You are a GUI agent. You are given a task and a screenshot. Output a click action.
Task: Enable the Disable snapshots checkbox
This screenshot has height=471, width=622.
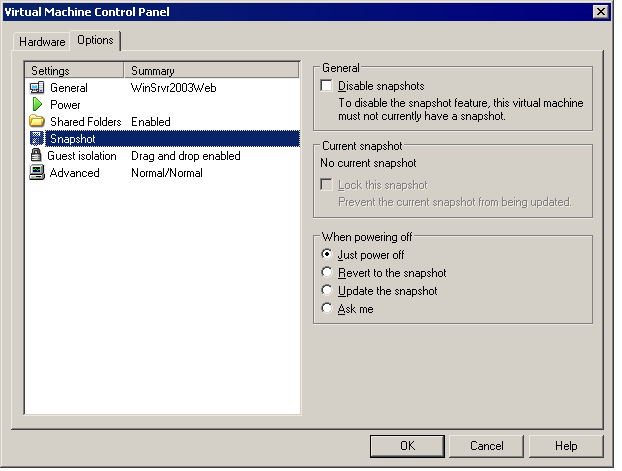[x=327, y=87]
